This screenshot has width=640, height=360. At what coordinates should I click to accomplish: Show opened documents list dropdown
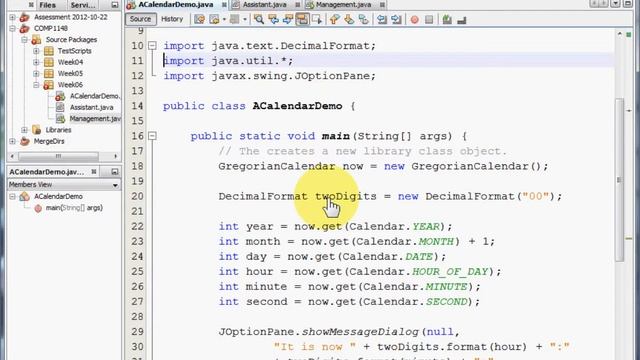[616, 4]
